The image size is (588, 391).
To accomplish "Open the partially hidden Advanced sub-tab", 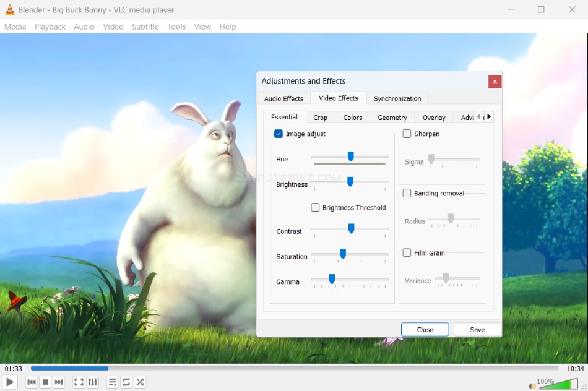I will (x=464, y=118).
